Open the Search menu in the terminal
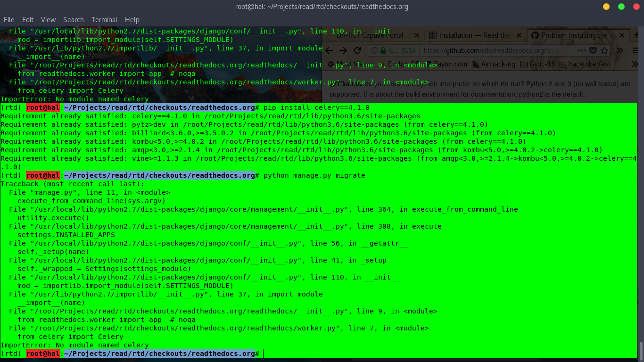This screenshot has width=644, height=362. [x=74, y=19]
